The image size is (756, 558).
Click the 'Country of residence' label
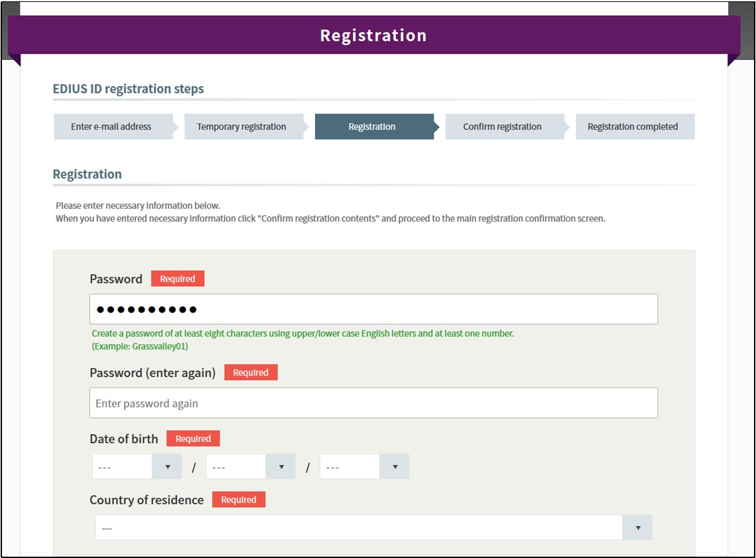coord(147,500)
